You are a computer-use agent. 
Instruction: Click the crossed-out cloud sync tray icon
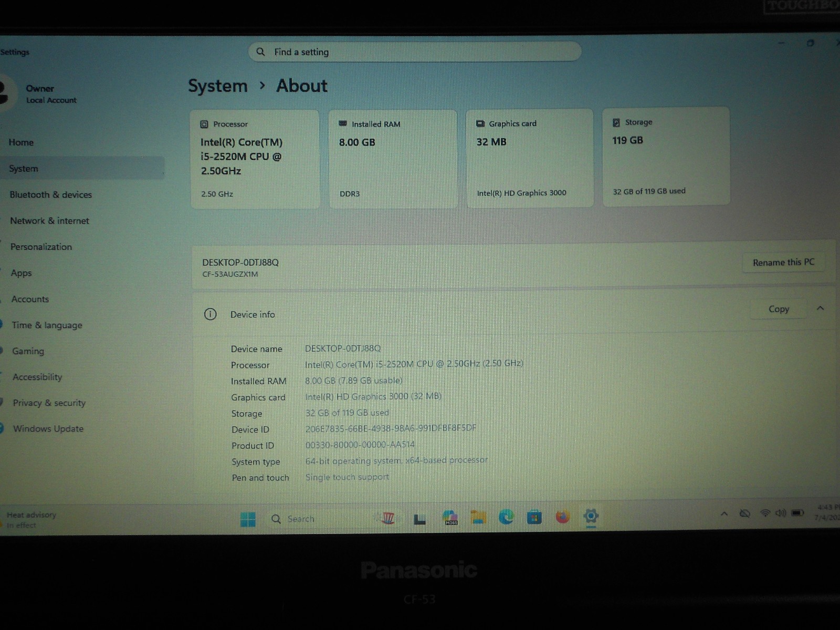pyautogui.click(x=744, y=513)
